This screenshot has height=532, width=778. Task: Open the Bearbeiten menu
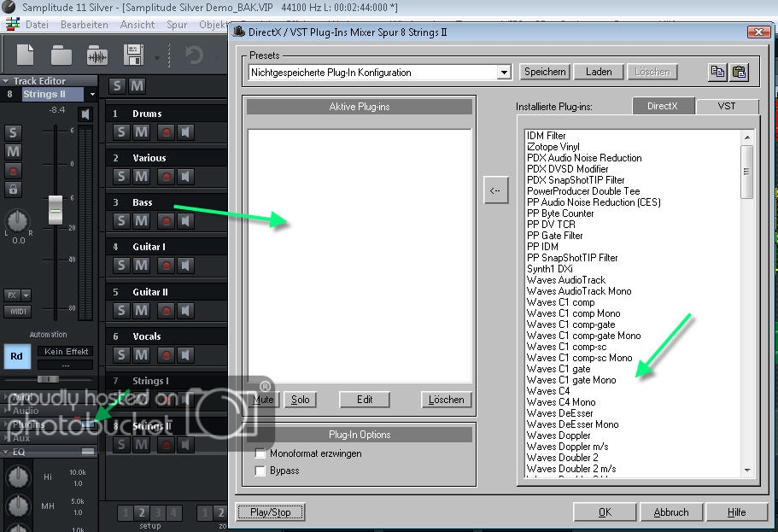[84, 24]
